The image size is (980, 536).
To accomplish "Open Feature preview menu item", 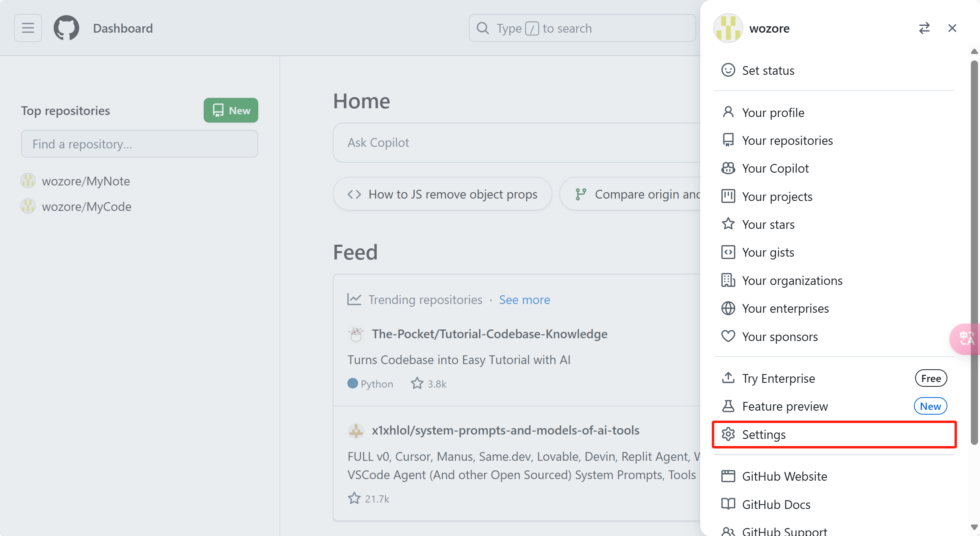I will 785,406.
